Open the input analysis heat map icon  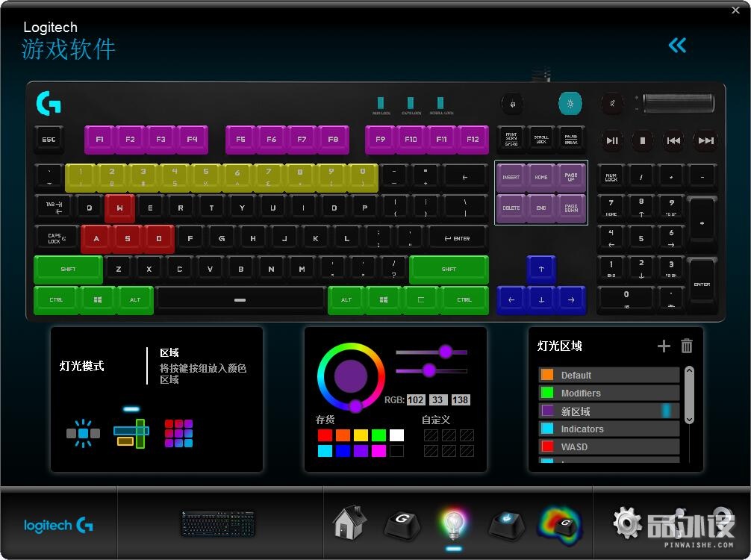click(560, 523)
